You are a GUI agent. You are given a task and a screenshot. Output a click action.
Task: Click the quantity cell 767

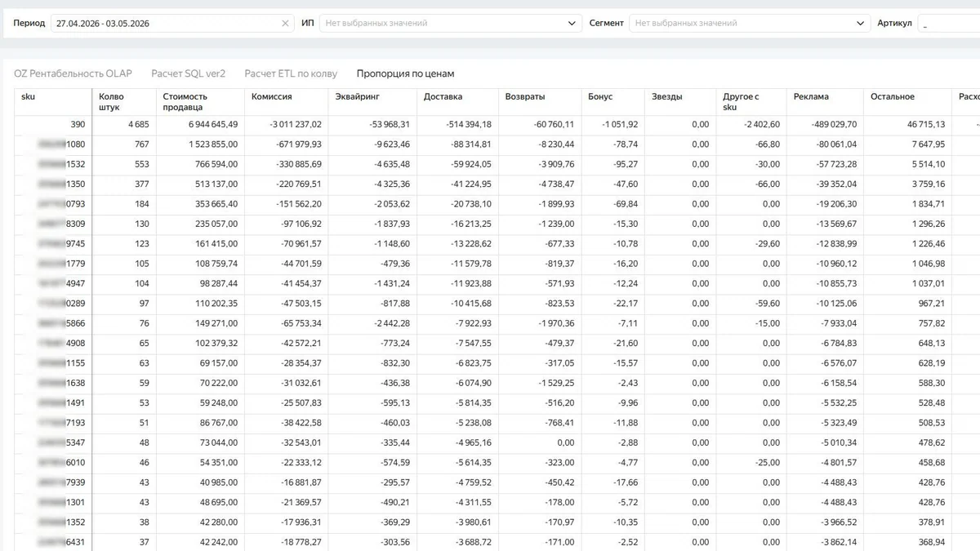141,144
